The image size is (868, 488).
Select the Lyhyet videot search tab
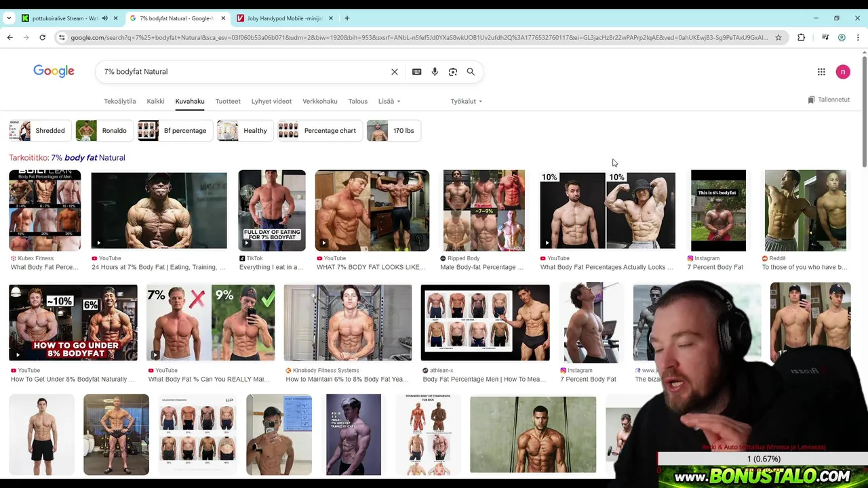pos(271,101)
